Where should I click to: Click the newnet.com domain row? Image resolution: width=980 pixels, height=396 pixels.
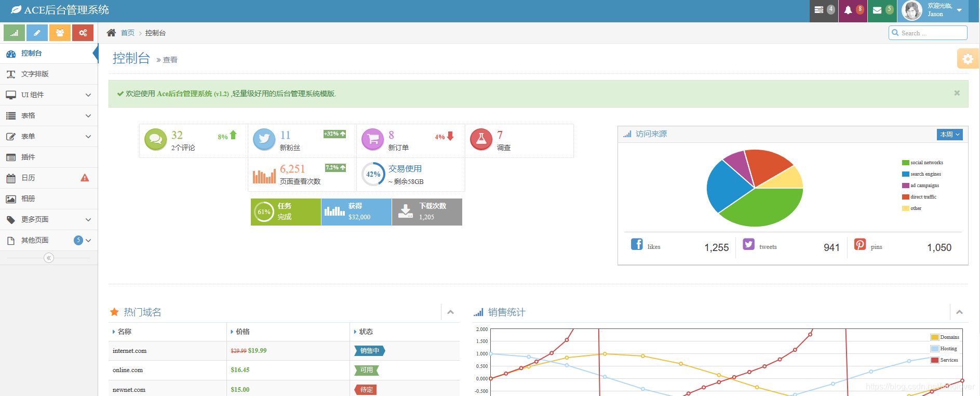(284, 388)
